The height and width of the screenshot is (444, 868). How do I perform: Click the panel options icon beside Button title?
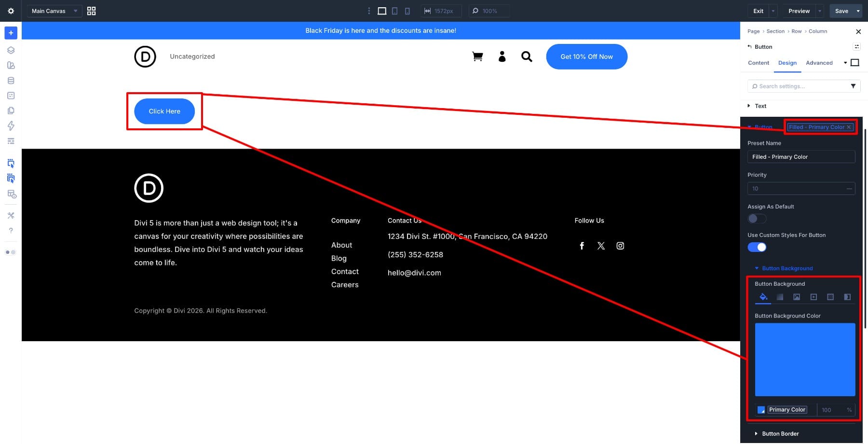(x=856, y=46)
